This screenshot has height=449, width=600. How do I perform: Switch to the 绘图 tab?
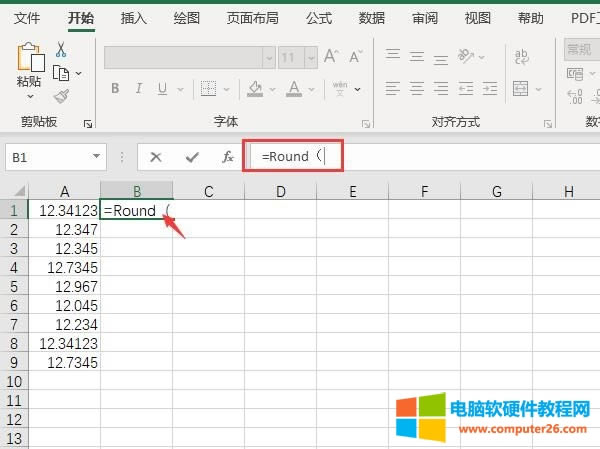click(186, 18)
